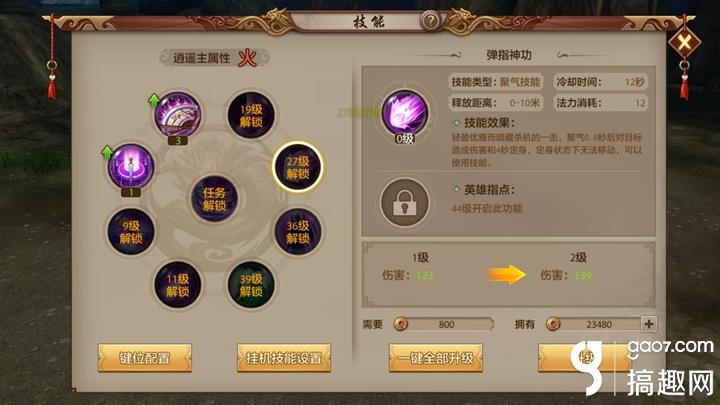Close the skills panel with X
Screen dimensions: 720x405
(x=684, y=43)
